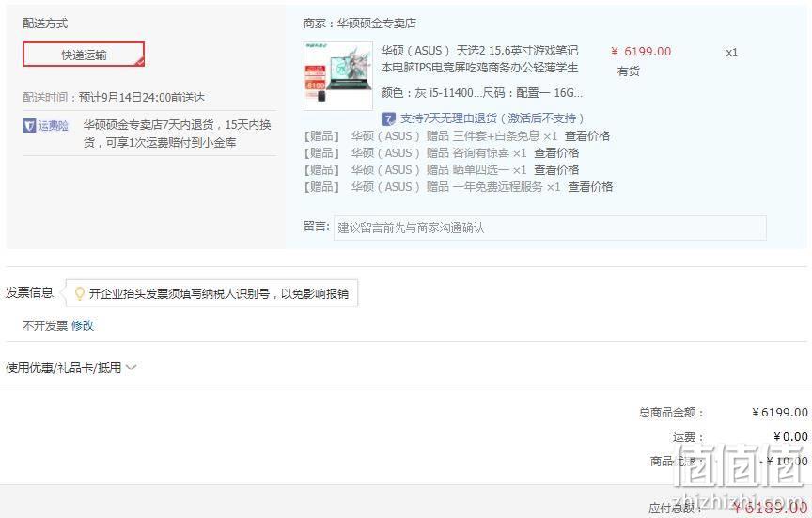Click 颜色 灰 i5-11400 spec text
The image size is (812, 518).
(481, 93)
